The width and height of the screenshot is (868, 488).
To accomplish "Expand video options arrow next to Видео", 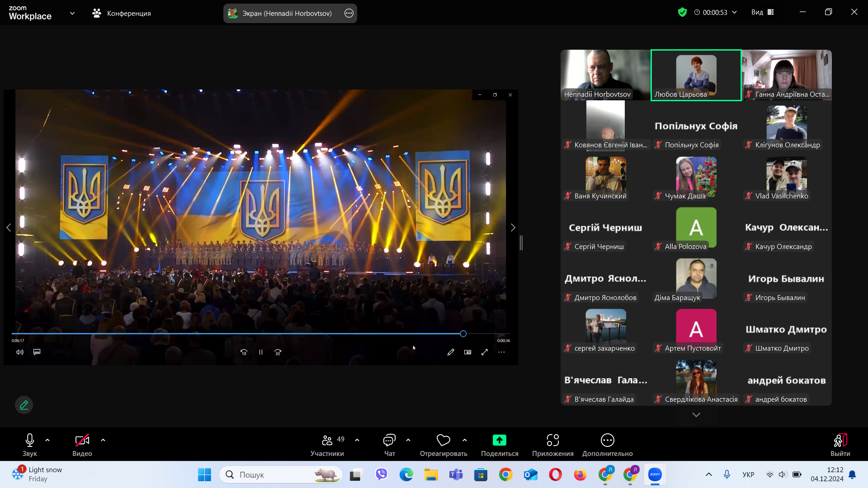I will [x=103, y=440].
